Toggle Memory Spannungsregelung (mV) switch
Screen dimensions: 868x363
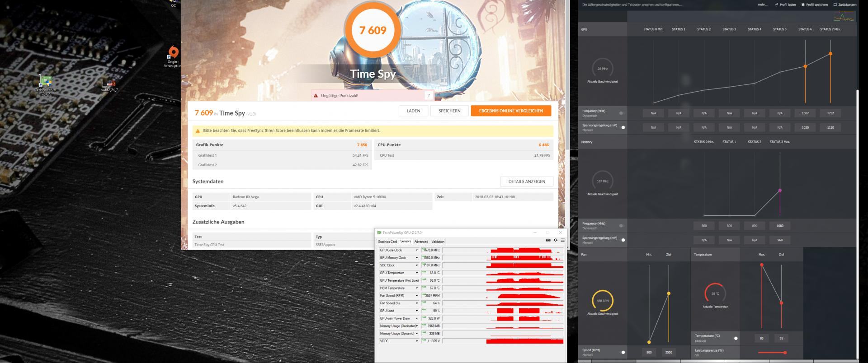pyautogui.click(x=622, y=240)
